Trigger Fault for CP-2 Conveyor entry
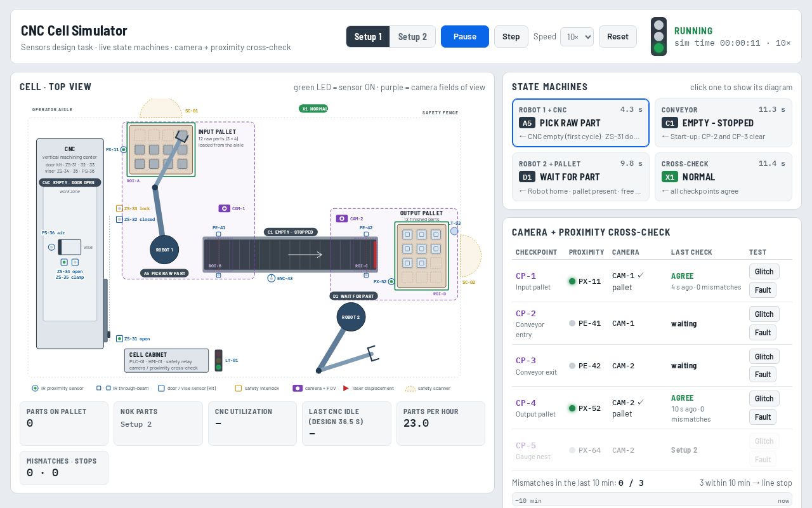Image resolution: width=812 pixels, height=508 pixels. [763, 332]
